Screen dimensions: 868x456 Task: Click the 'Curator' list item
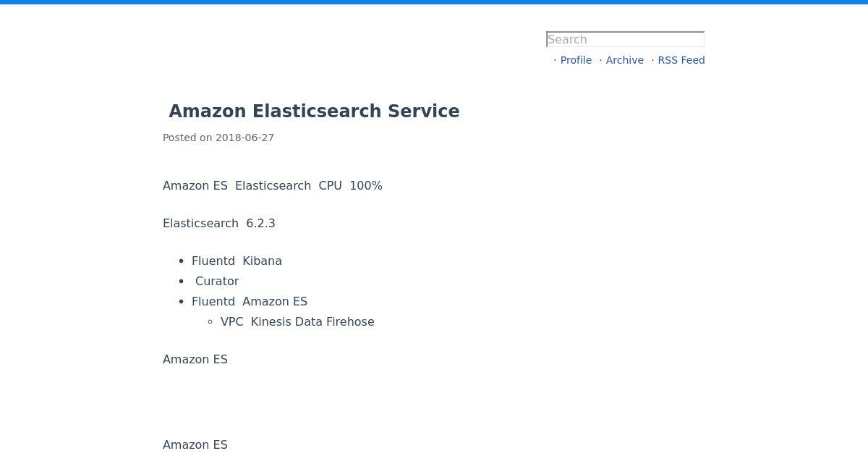[217, 281]
